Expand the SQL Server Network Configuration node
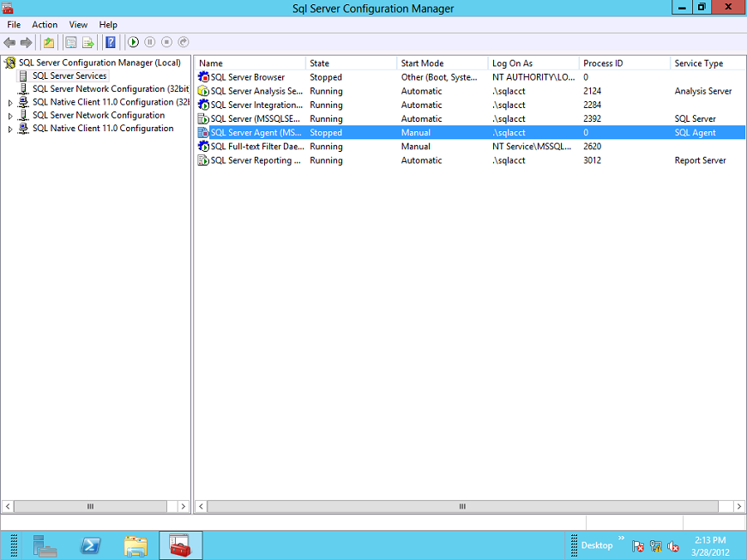747x560 pixels. (10, 116)
